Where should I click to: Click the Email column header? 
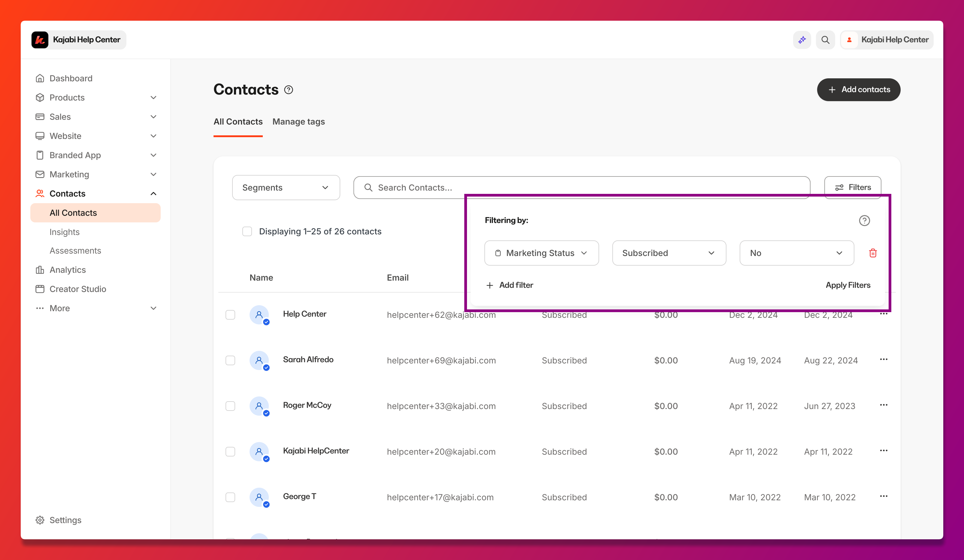tap(397, 278)
